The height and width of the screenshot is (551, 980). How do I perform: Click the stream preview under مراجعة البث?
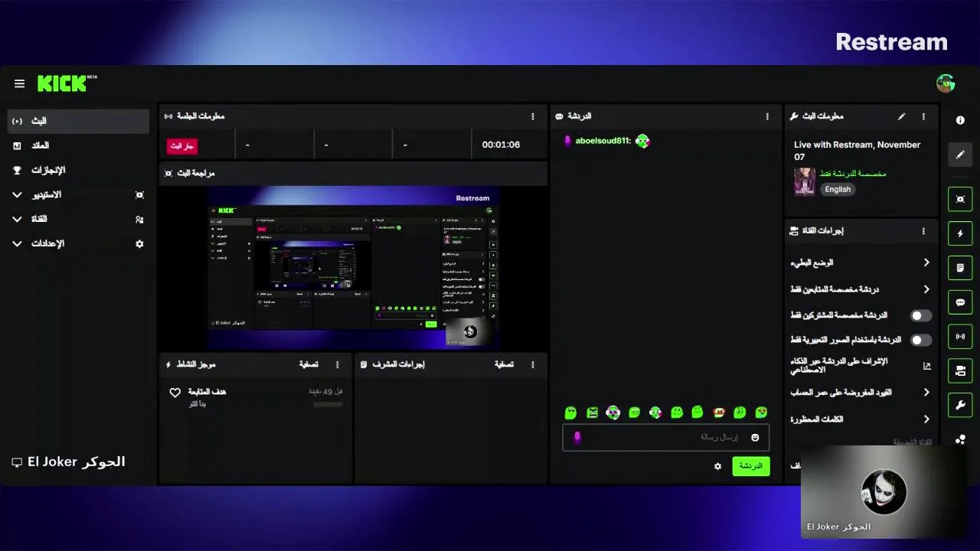353,268
